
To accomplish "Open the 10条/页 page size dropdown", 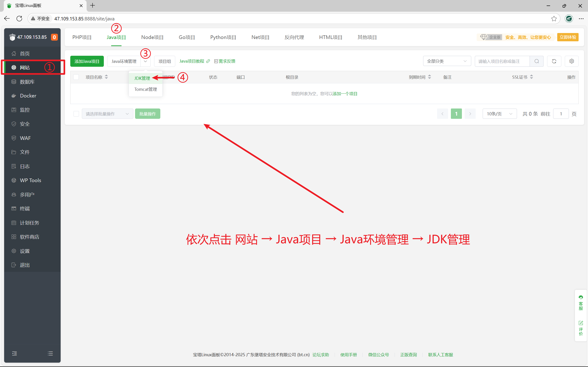I will tap(500, 113).
